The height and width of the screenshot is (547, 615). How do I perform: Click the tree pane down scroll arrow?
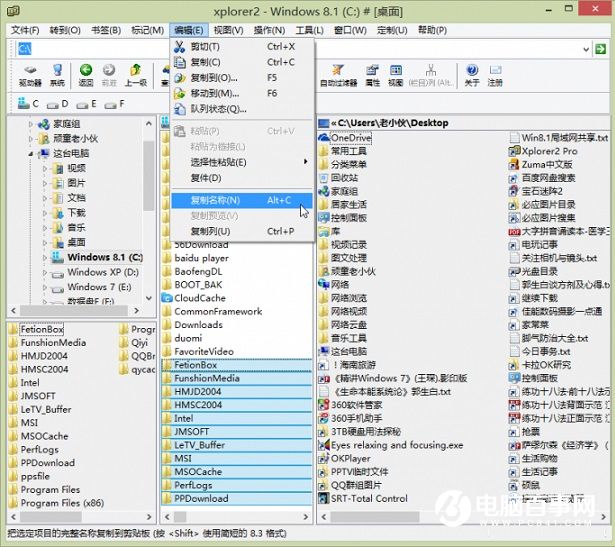pos(149,299)
